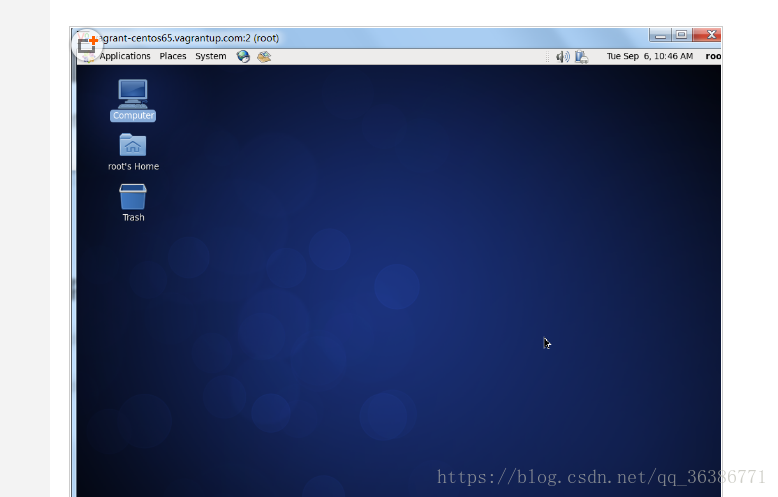Image resolution: width=778 pixels, height=497 pixels.
Task: Open the Applications menu
Action: (x=125, y=56)
